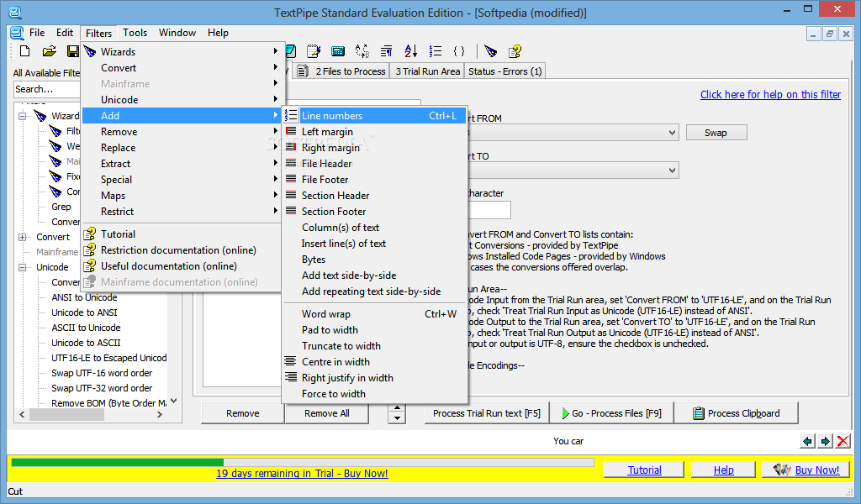Open the Convert TO dropdown
The width and height of the screenshot is (861, 504).
pos(672,170)
